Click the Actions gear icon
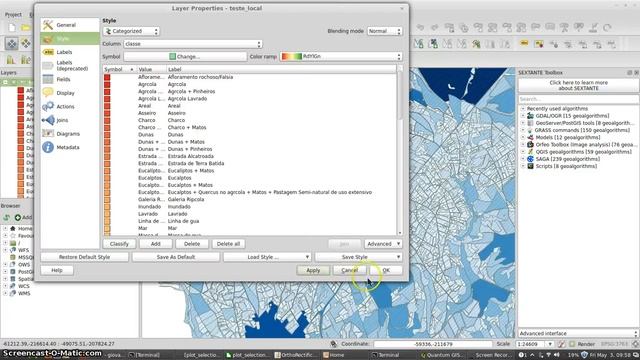This screenshot has height=360, width=640. tap(48, 107)
